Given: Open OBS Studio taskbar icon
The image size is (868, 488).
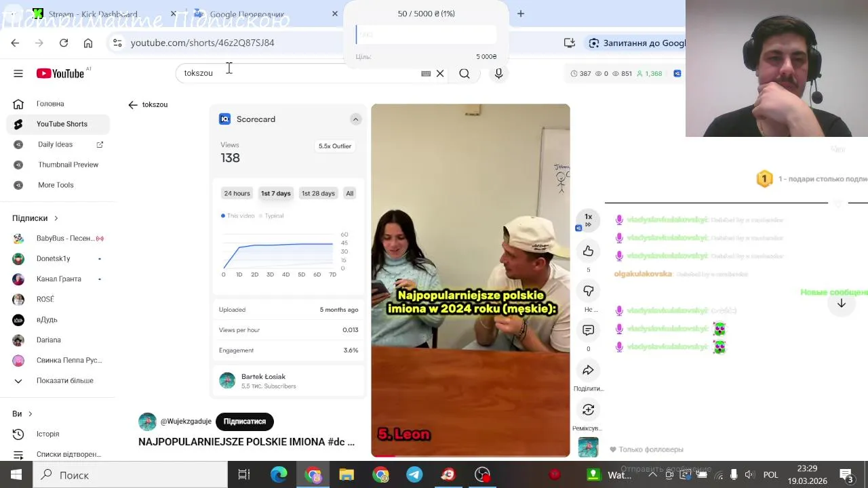Looking at the screenshot, I should tap(482, 474).
